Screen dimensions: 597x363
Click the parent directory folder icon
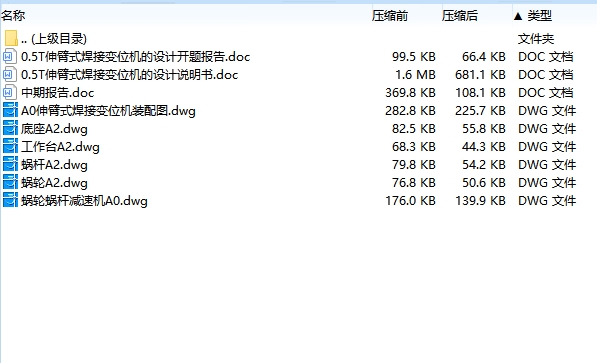[11, 38]
